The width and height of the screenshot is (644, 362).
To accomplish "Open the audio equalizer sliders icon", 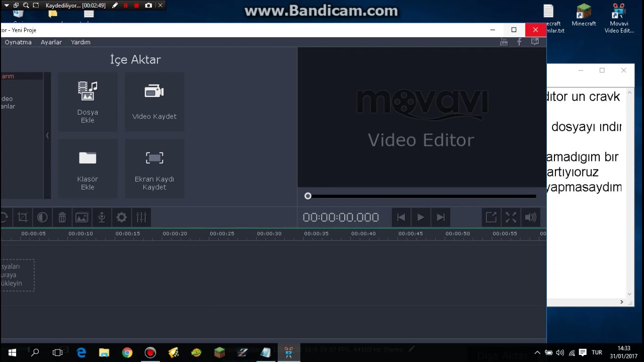I will [141, 217].
